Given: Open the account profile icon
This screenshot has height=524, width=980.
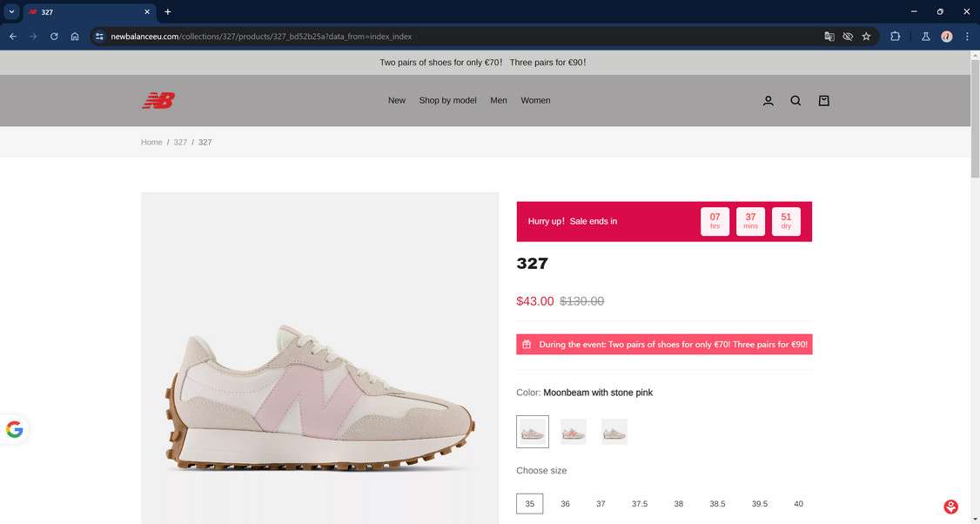Looking at the screenshot, I should click(x=768, y=101).
